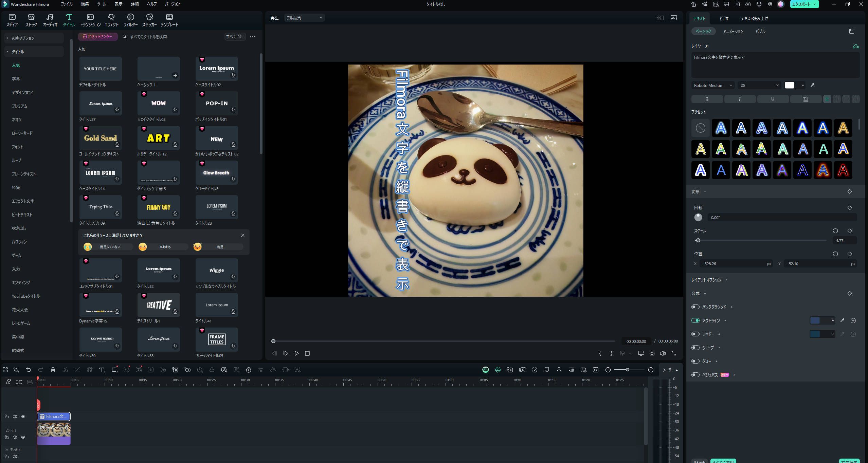Open the Sticker (ステッカー) panel
The image size is (868, 463).
coord(149,20)
